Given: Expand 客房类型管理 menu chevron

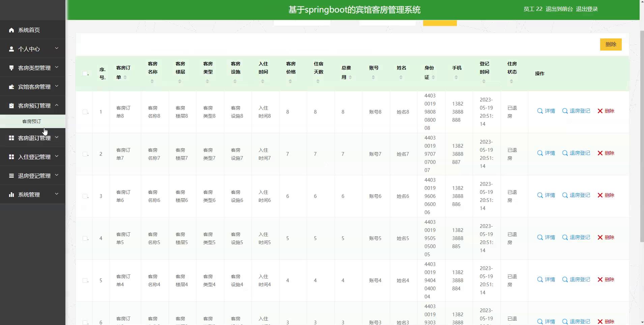Looking at the screenshot, I should (x=57, y=67).
